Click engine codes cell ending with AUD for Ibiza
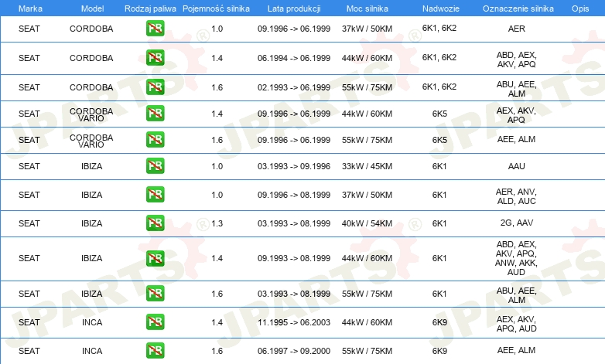605x364 pixels. [x=516, y=258]
